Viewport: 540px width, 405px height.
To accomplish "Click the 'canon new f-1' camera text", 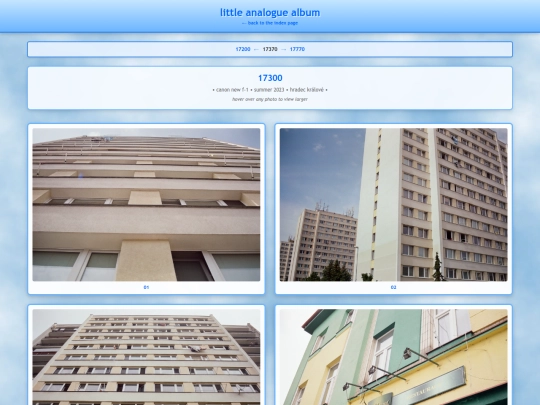I will [232, 90].
